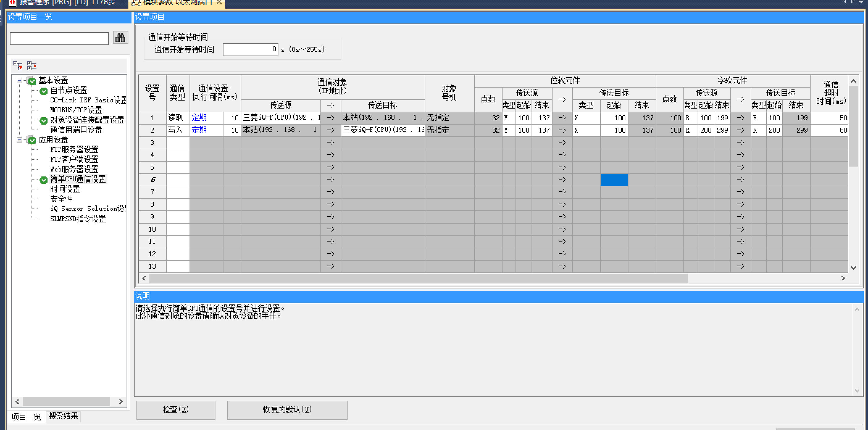Click the 通信开始等待时间 input field
This screenshot has height=430, width=868.
250,49
